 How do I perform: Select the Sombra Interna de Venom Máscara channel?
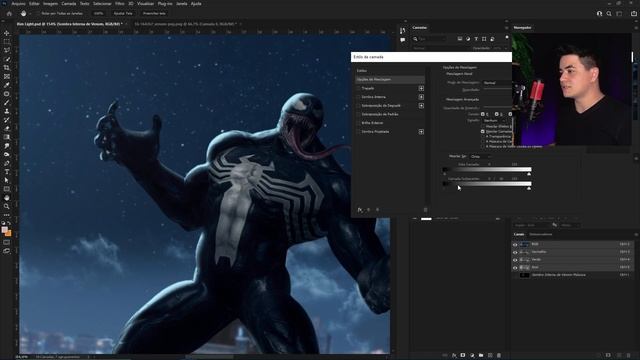[x=572, y=275]
